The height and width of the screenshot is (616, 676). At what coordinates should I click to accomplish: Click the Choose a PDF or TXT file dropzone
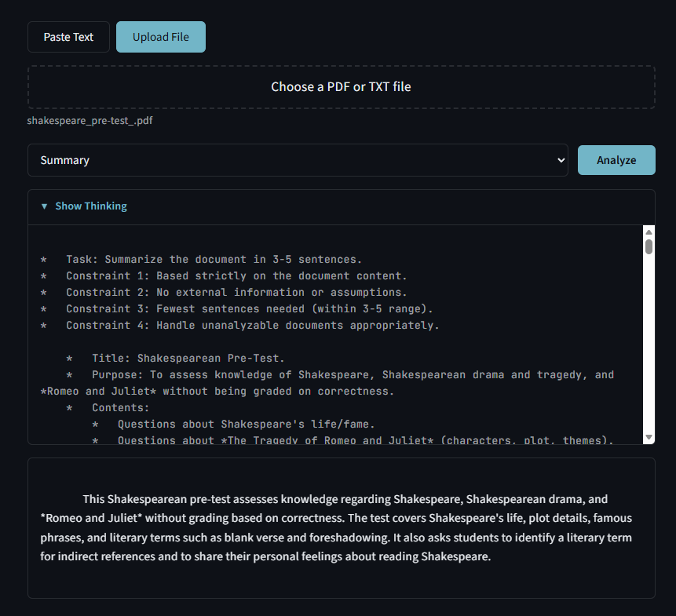[341, 87]
